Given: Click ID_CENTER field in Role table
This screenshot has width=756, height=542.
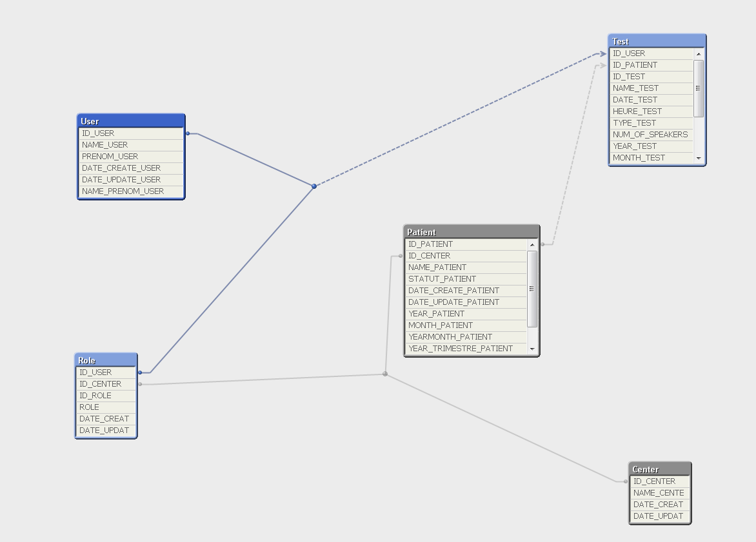Looking at the screenshot, I should (x=106, y=384).
